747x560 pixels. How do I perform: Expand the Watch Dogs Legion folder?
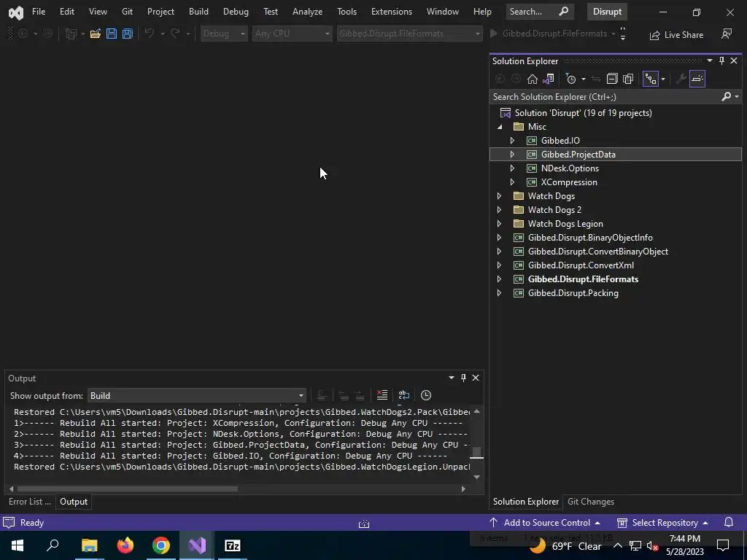(x=499, y=223)
